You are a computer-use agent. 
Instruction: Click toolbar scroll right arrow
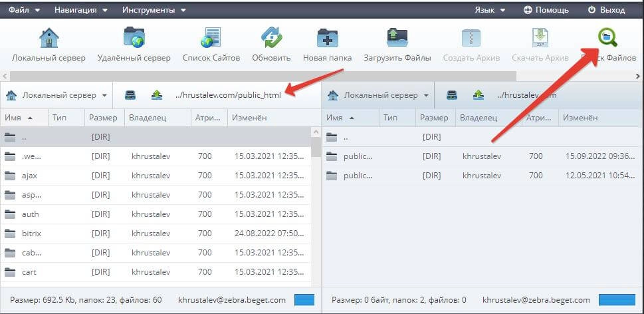point(638,76)
